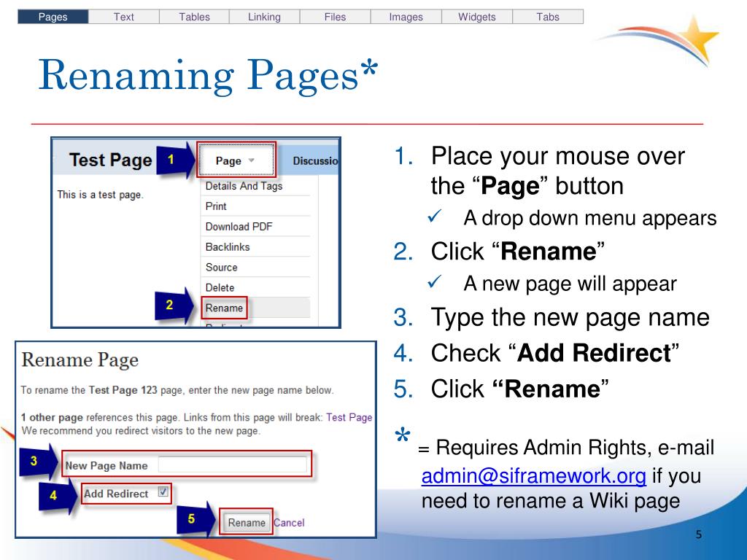Click the 'A drop down menu appears' text

coord(590,218)
